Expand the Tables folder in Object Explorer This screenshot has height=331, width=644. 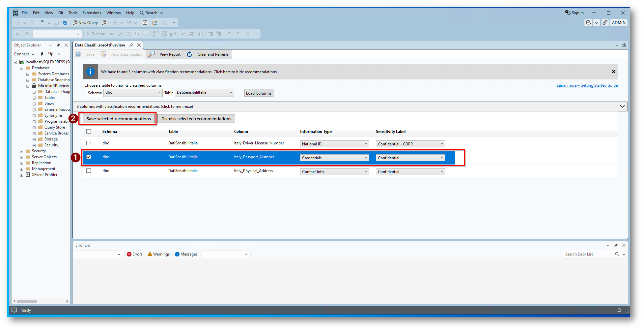tap(34, 98)
